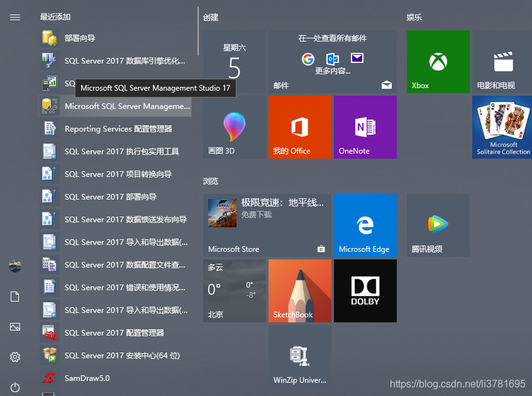Open SQL Server 2017 执行包实用工具

pos(115,152)
